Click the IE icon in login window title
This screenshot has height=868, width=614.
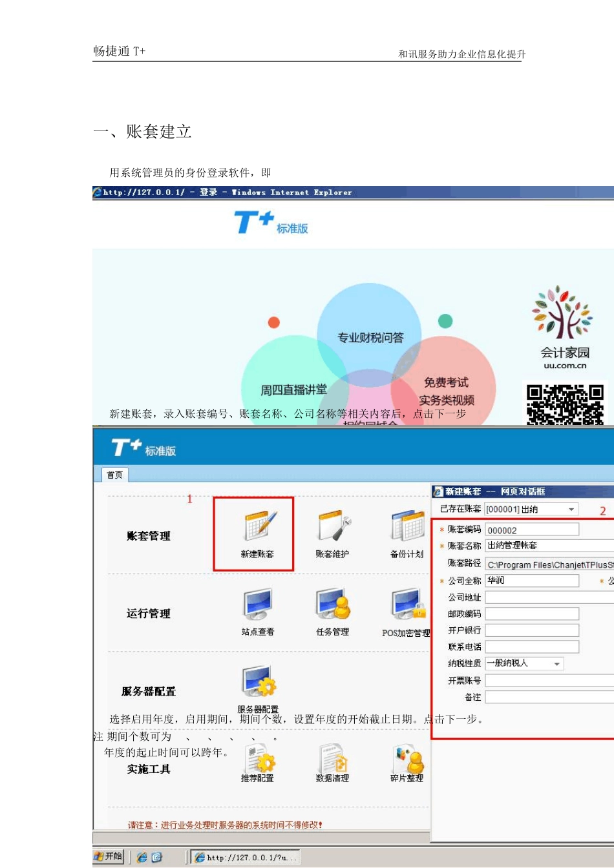pyautogui.click(x=98, y=192)
